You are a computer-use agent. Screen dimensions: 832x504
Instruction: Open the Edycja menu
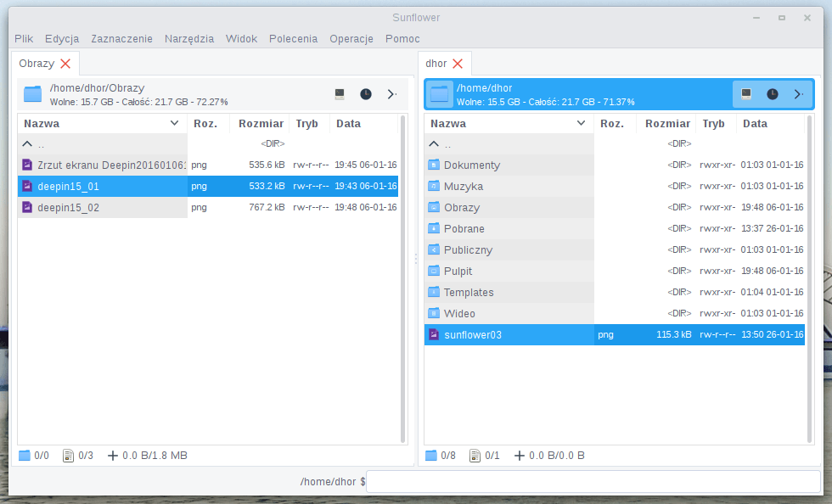[x=62, y=39]
